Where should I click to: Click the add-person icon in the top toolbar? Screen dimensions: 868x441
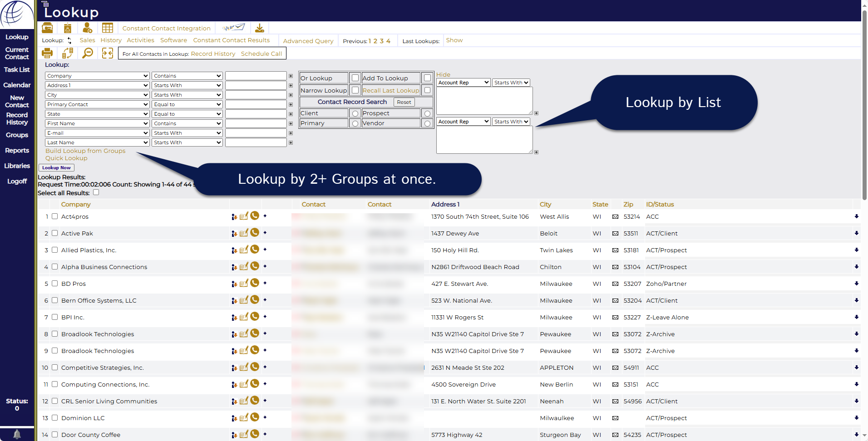[87, 28]
